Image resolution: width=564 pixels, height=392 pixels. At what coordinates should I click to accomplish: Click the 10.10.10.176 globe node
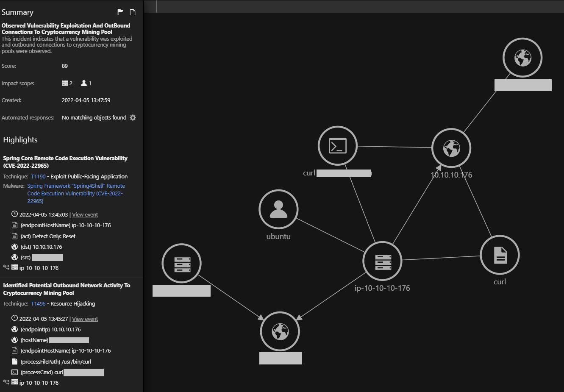pyautogui.click(x=451, y=148)
